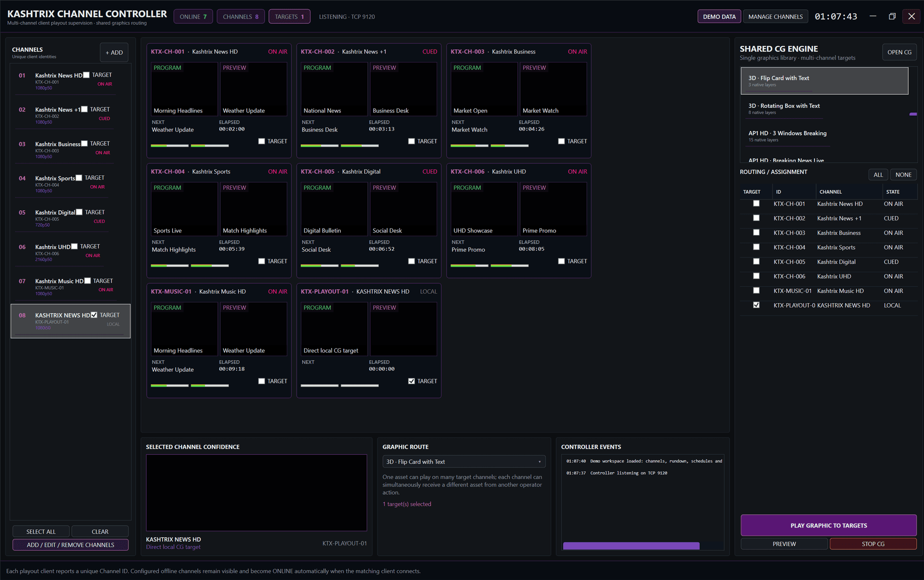This screenshot has width=924, height=580.
Task: Enable TARGET on the KTX-CH-005 card
Action: 411,261
